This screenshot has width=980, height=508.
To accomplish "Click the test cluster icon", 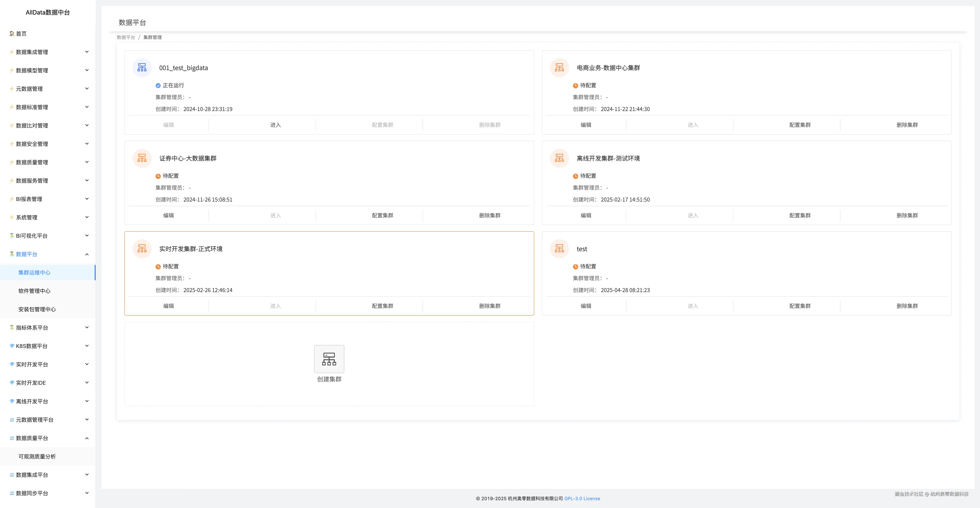I will 559,249.
